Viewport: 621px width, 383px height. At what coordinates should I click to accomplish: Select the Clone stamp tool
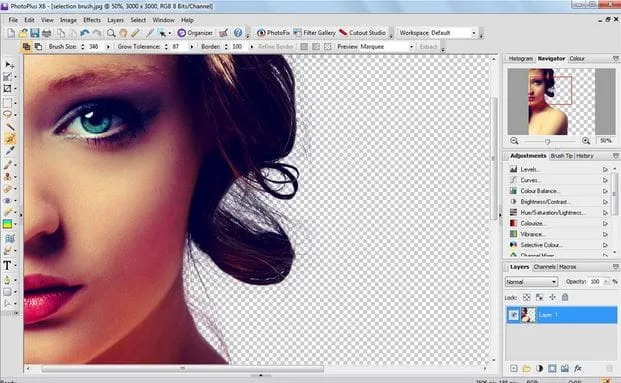8,177
